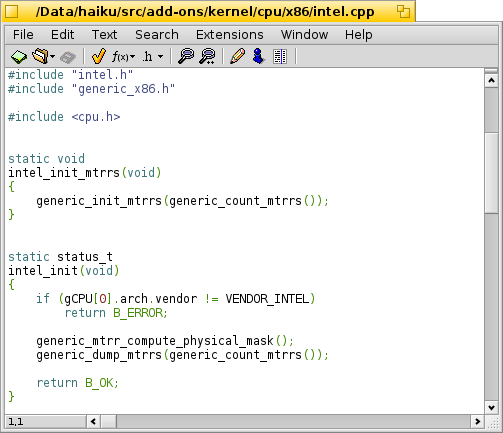Click the grayed-out Save disk icon
Image resolution: width=503 pixels, height=433 pixels.
pyautogui.click(x=68, y=57)
